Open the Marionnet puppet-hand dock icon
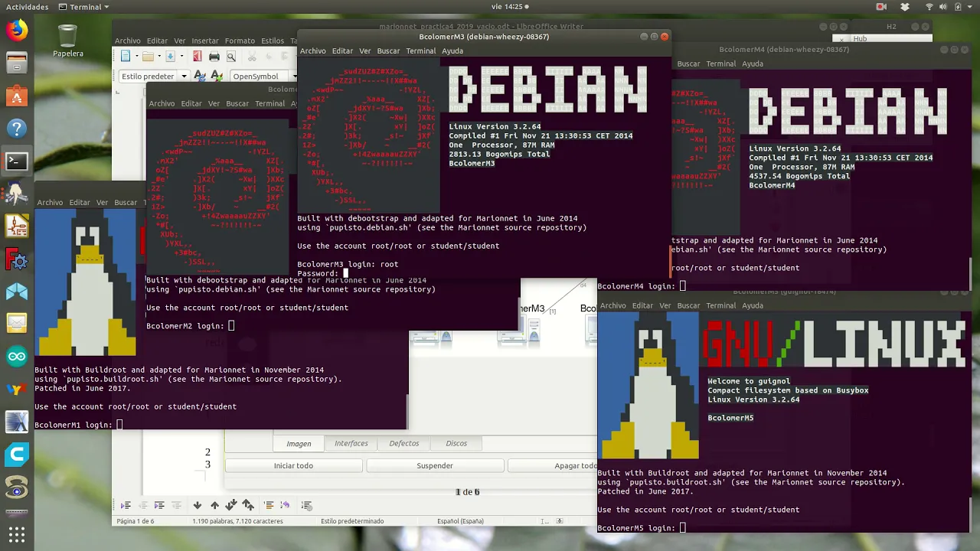 (17, 194)
